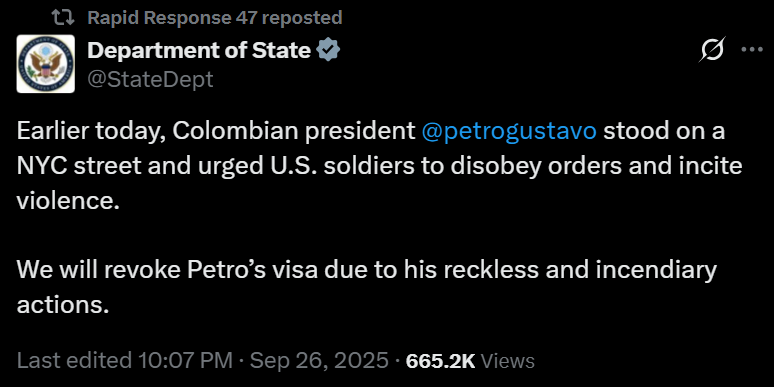Image resolution: width=774 pixels, height=387 pixels.
Task: Open the 'Last edited' edit history link
Action: tap(74, 360)
